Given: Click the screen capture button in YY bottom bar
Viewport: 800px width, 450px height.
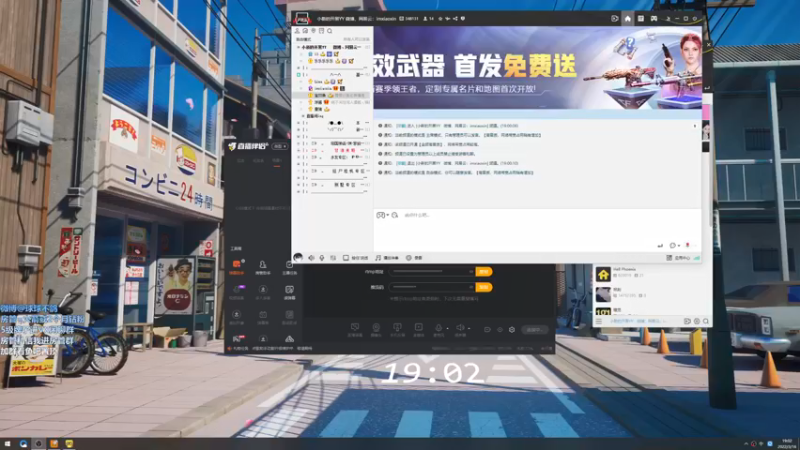Looking at the screenshot, I should tap(356, 258).
